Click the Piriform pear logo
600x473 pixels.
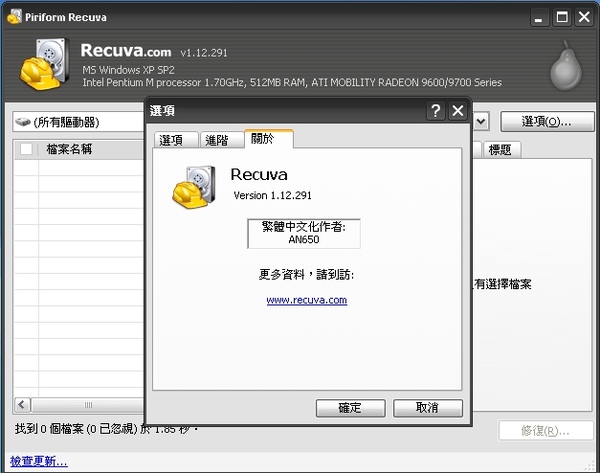566,65
